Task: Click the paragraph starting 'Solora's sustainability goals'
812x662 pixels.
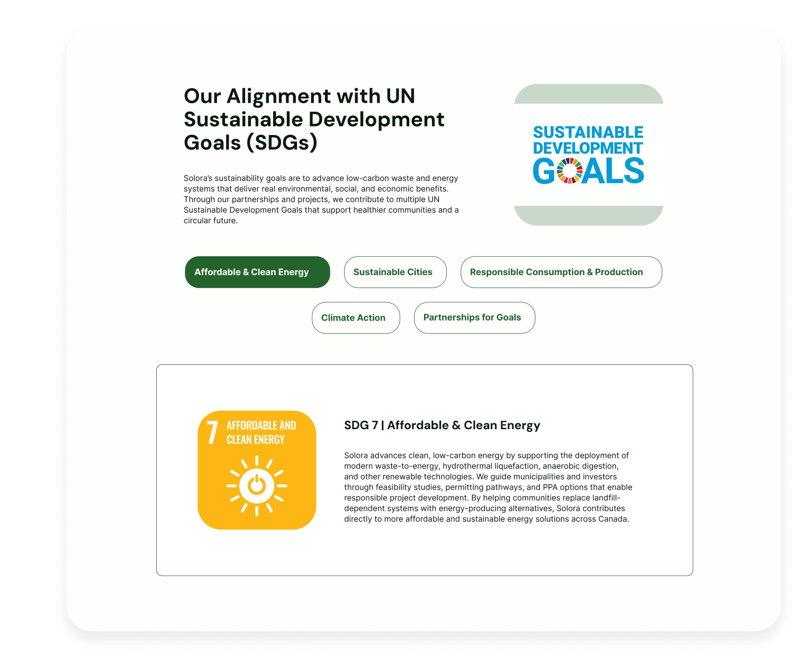Action: coord(321,199)
